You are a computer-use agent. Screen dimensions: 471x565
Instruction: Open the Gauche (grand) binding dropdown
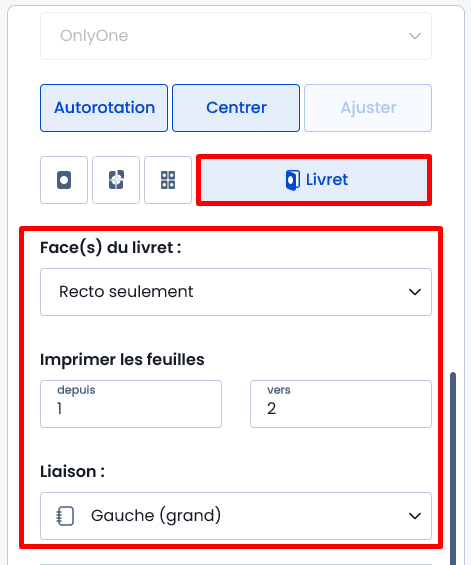(236, 516)
